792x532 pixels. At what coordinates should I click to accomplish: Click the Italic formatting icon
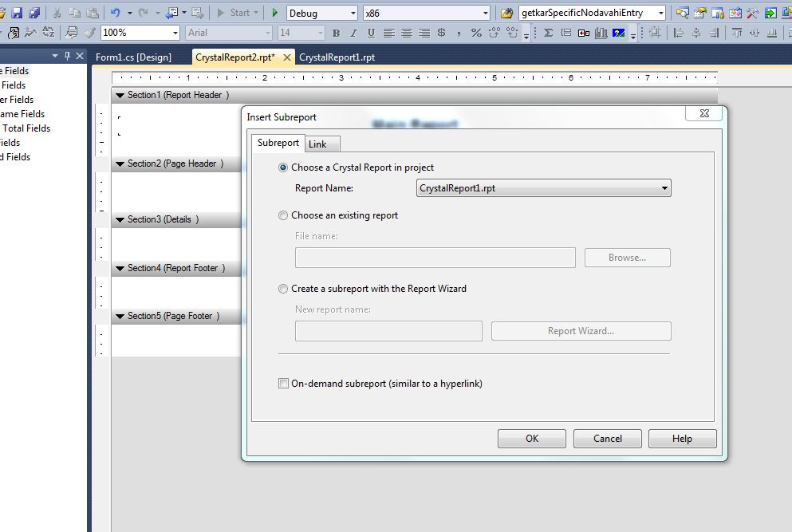click(353, 33)
